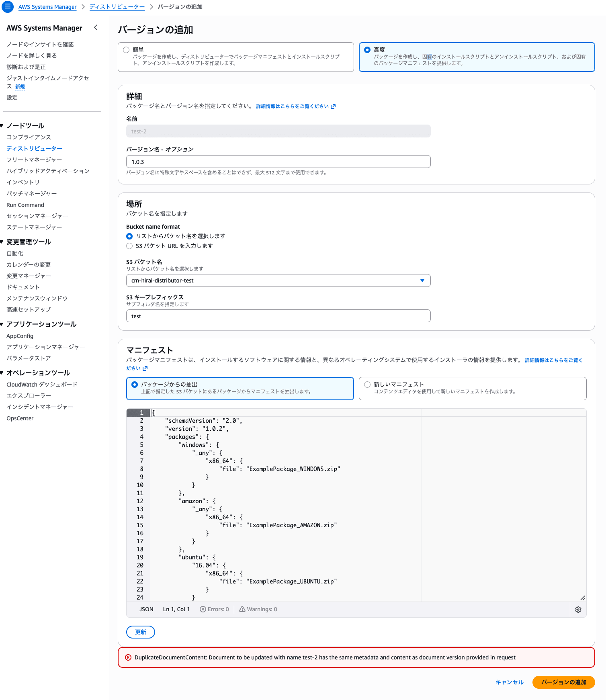Open the S3 bucket name dropdown
Viewport: 606px width, 700px height.
coord(278,280)
